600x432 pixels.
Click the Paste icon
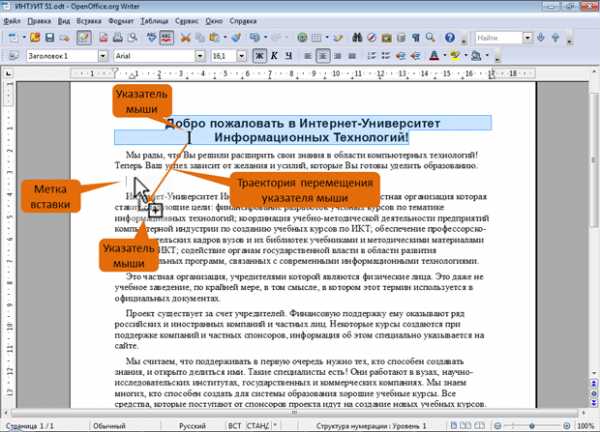point(214,37)
